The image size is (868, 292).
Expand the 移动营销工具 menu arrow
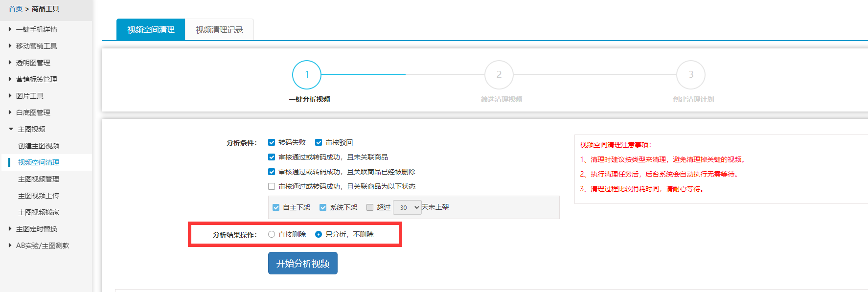(10, 46)
